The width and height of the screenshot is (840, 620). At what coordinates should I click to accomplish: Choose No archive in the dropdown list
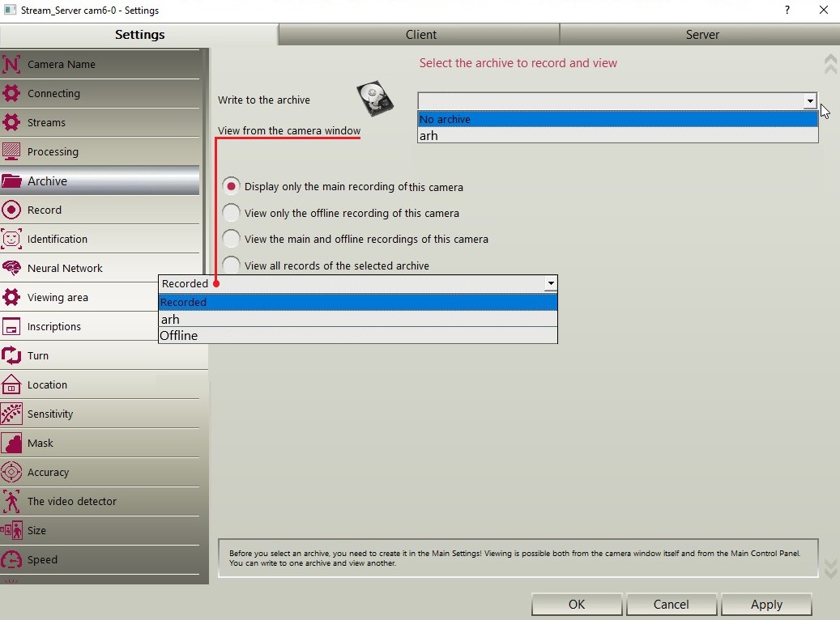[618, 119]
